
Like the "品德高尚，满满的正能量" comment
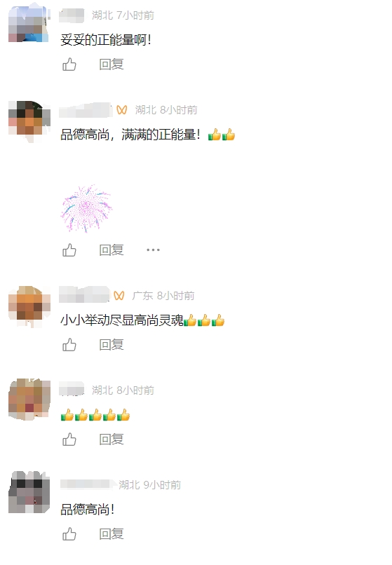click(69, 250)
